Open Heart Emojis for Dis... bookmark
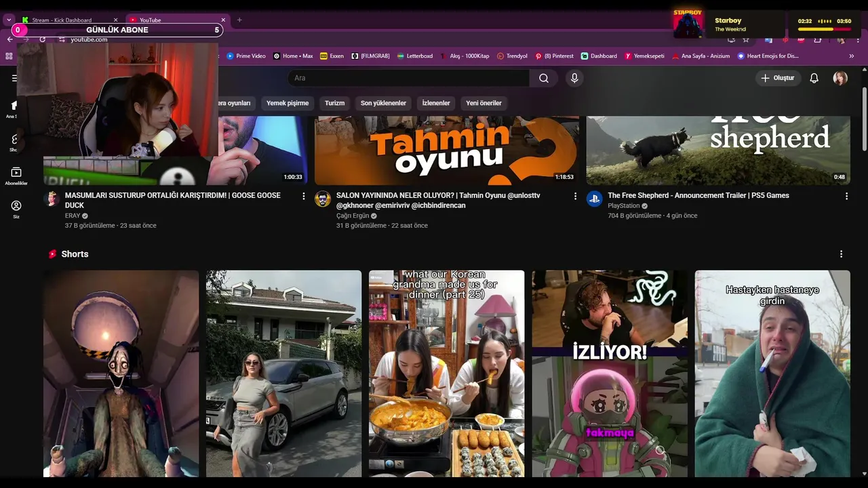 [768, 56]
